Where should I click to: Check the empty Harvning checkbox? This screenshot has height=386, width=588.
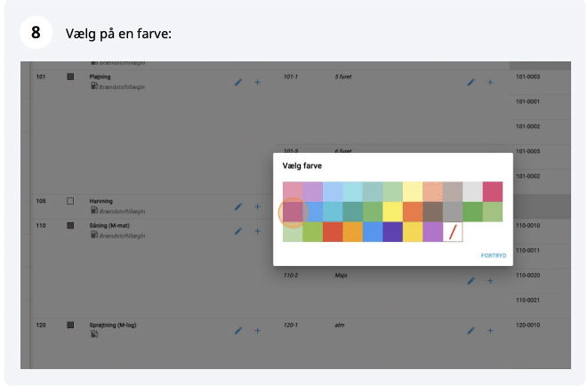tap(71, 202)
